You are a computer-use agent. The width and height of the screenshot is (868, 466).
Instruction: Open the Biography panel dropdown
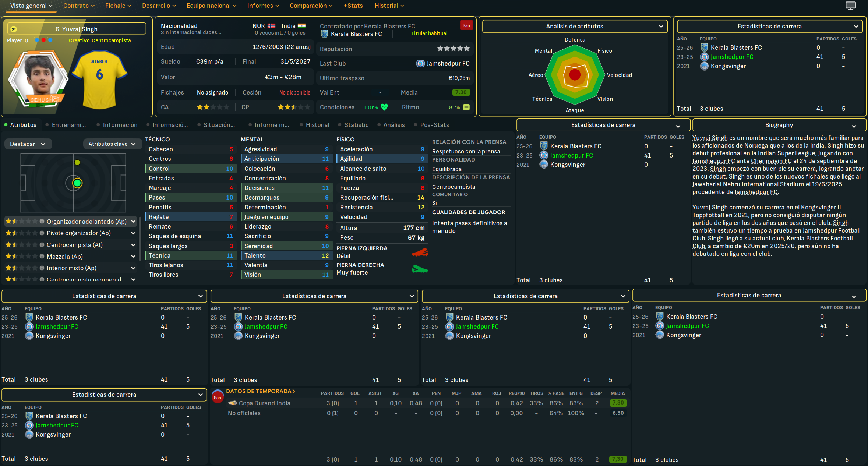[779, 125]
